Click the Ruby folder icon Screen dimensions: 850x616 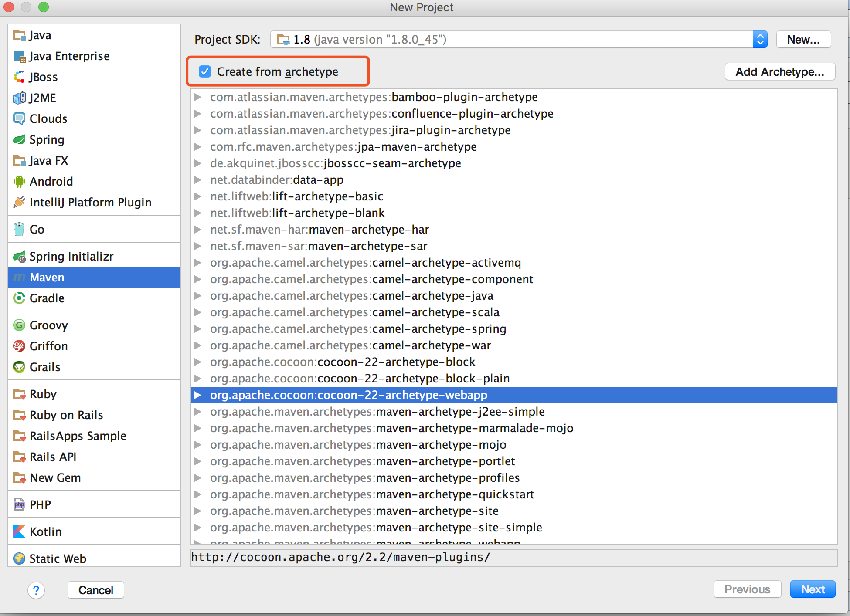(19, 394)
